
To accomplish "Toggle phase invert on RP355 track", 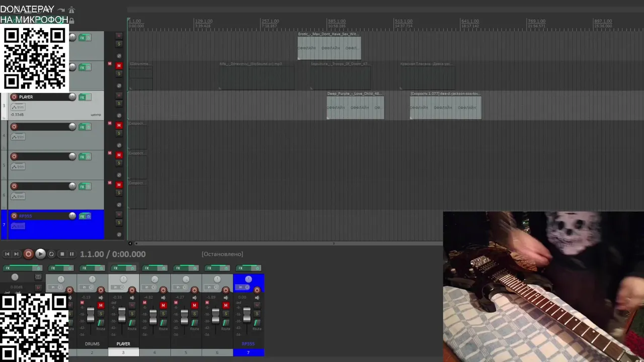I will point(119,234).
